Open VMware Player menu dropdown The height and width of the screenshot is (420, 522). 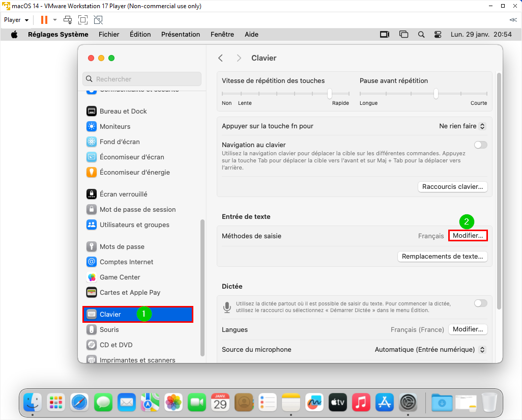click(x=16, y=20)
